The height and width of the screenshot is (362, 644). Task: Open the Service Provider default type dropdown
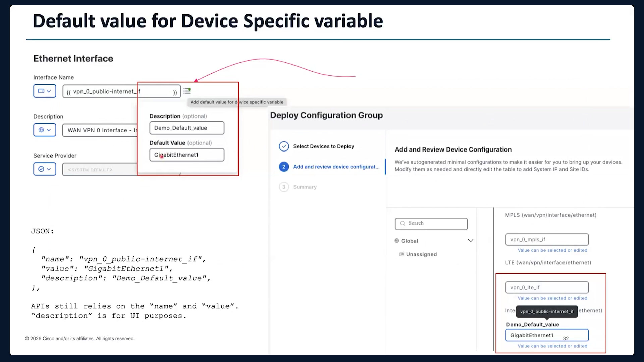(x=45, y=169)
